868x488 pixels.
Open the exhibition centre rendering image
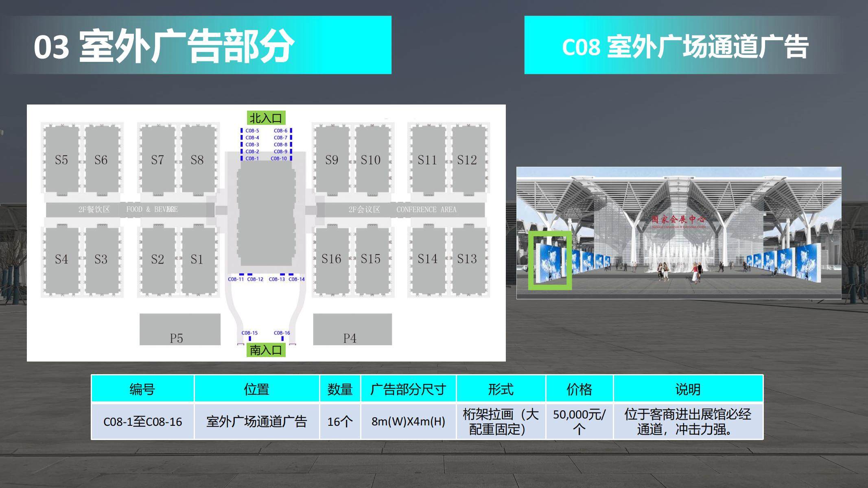[679, 233]
